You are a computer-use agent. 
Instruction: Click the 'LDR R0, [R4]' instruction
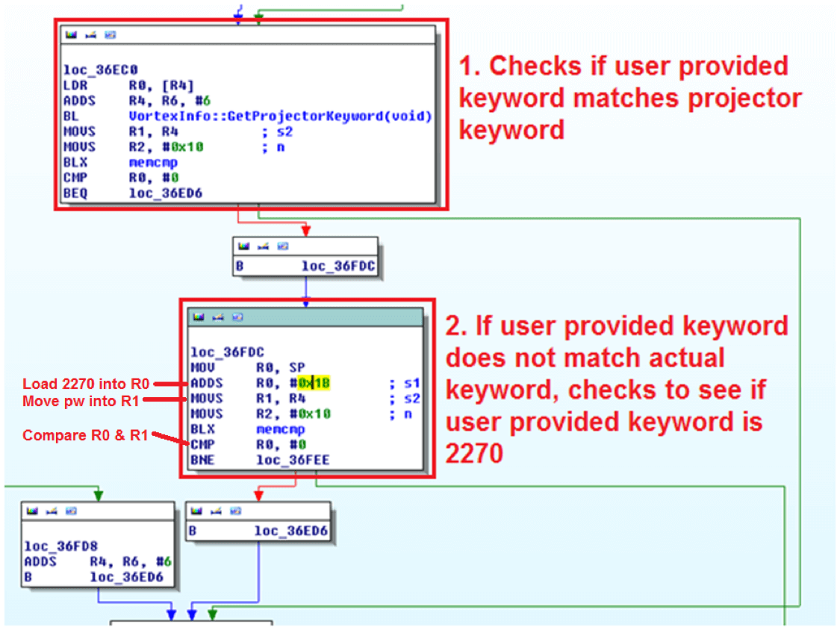[128, 86]
